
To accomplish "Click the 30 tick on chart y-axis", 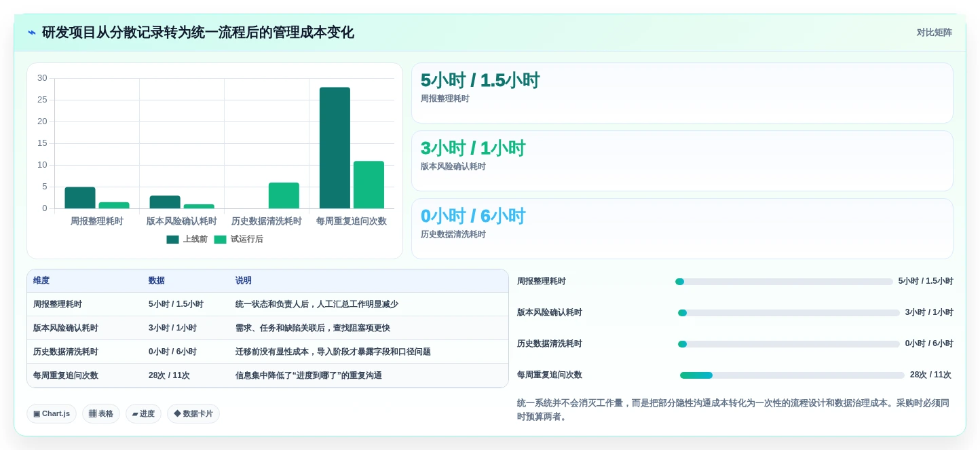I will coord(42,78).
